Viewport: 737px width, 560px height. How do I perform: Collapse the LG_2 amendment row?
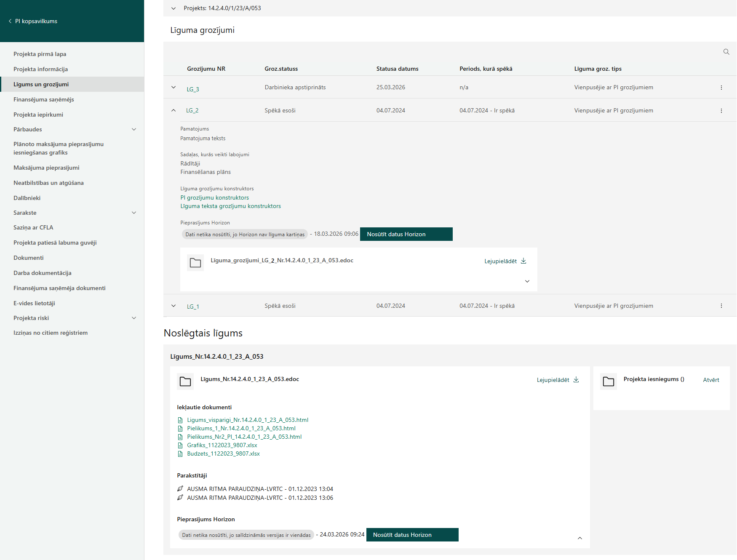coord(174,110)
